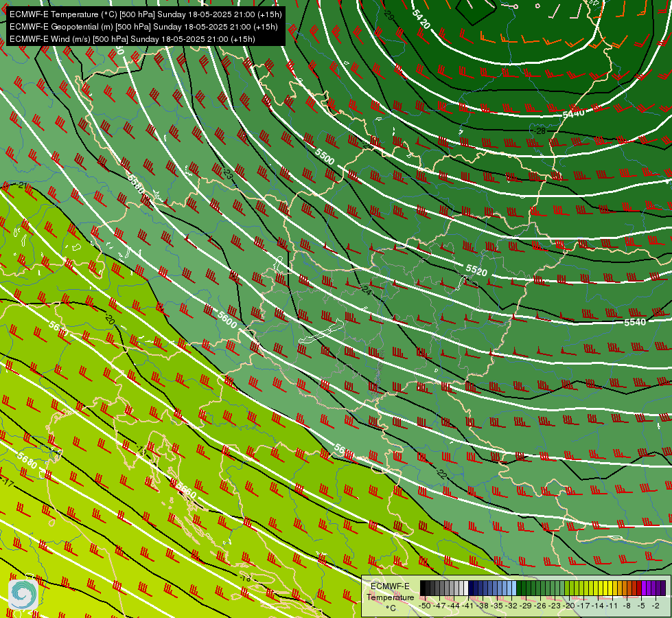Click the 5580 geopotential contour label
672x618 pixels.
136,184
